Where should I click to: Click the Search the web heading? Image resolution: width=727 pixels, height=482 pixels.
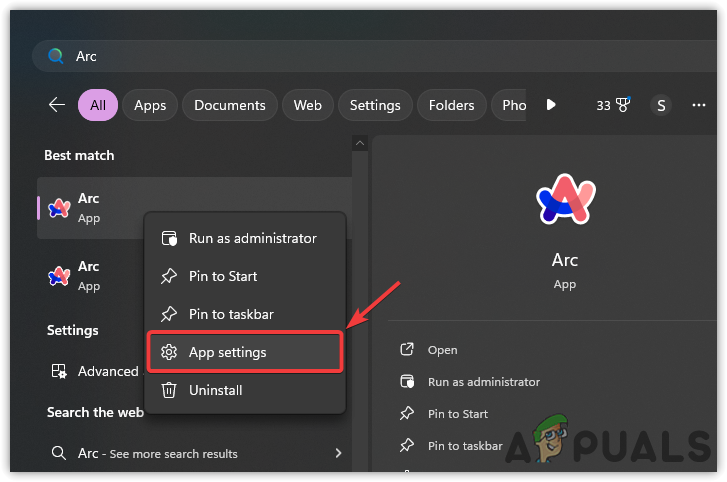point(95,412)
